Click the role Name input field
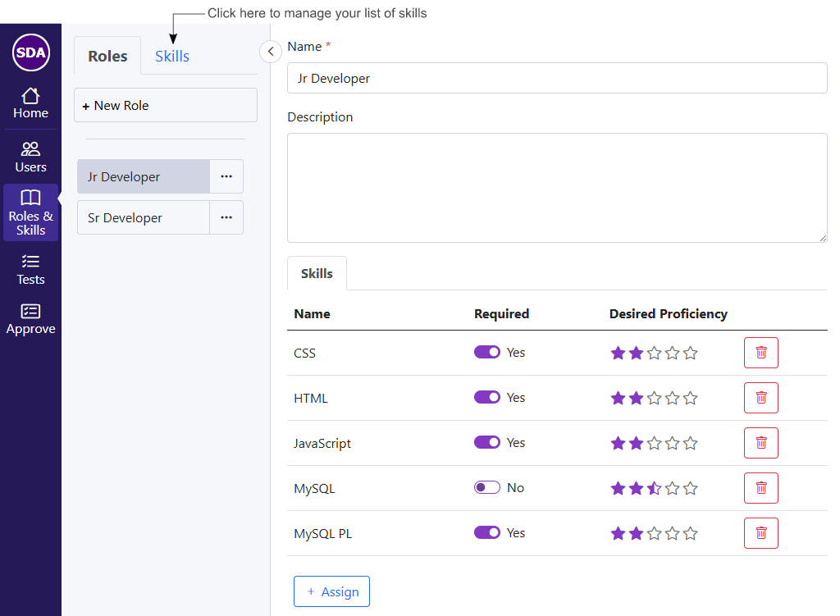The height and width of the screenshot is (616, 840). click(x=557, y=78)
